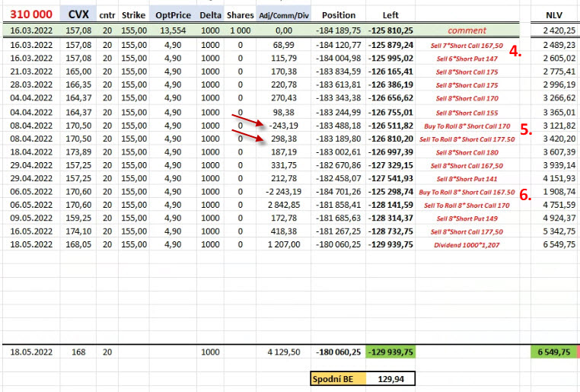580x392 pixels.
Task: Select the 4 129,50 total cell
Action: [x=284, y=352]
